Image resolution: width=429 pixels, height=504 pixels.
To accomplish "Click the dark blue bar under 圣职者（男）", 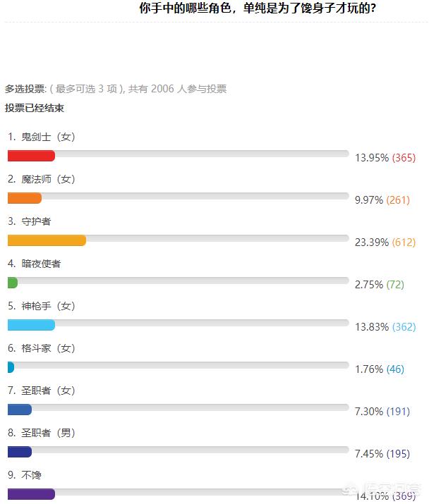I will click(20, 452).
